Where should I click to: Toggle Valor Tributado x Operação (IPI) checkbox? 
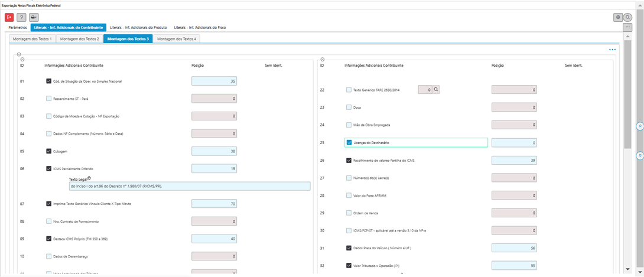point(349,266)
